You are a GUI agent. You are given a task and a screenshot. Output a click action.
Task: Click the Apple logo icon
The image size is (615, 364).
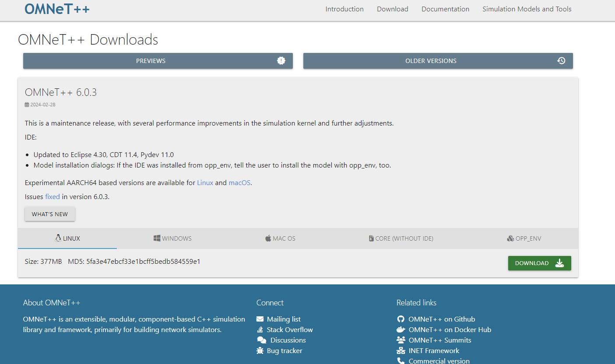268,238
